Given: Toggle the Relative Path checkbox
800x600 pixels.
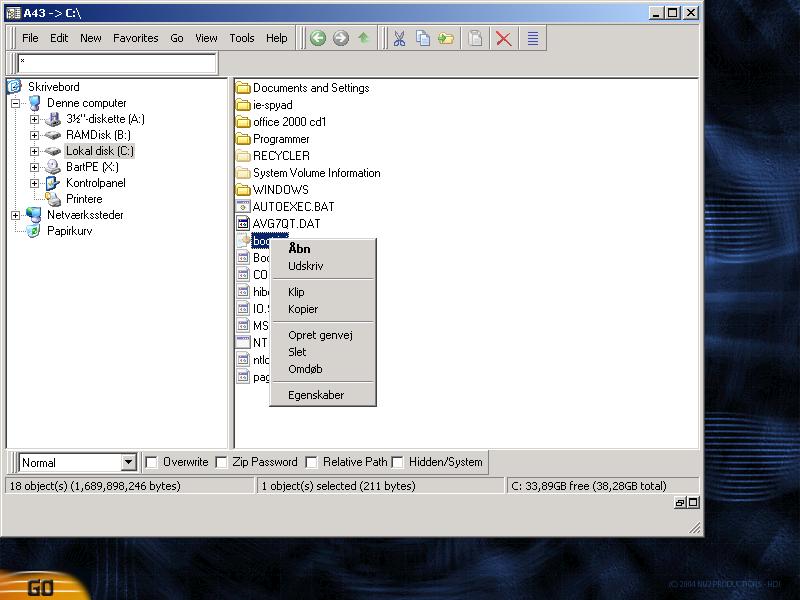Looking at the screenshot, I should tap(311, 462).
